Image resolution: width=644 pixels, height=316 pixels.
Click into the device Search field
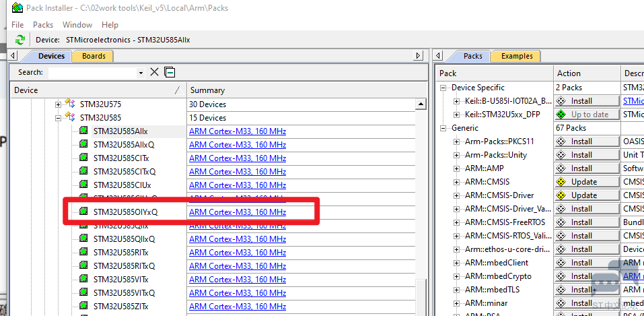[x=93, y=73]
